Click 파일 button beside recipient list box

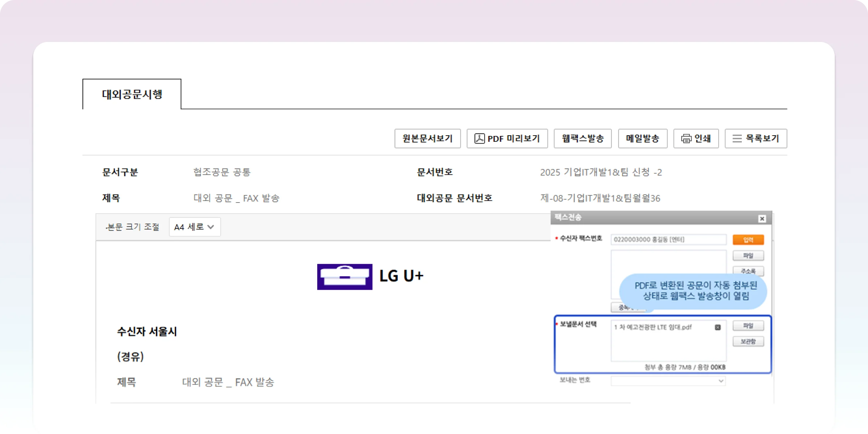point(748,256)
